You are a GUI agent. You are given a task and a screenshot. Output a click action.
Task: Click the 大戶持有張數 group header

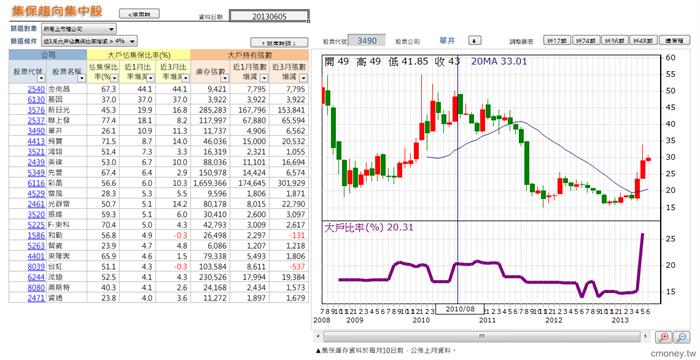point(250,55)
